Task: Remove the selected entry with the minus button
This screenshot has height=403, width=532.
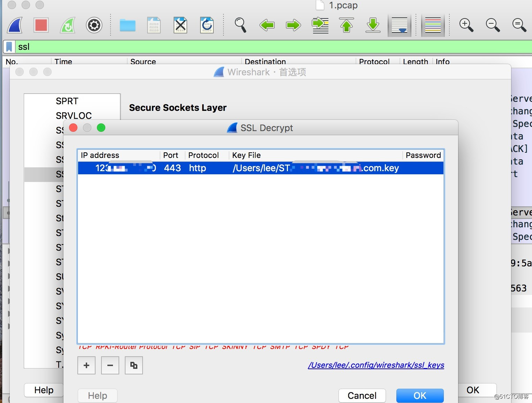Action: (110, 365)
